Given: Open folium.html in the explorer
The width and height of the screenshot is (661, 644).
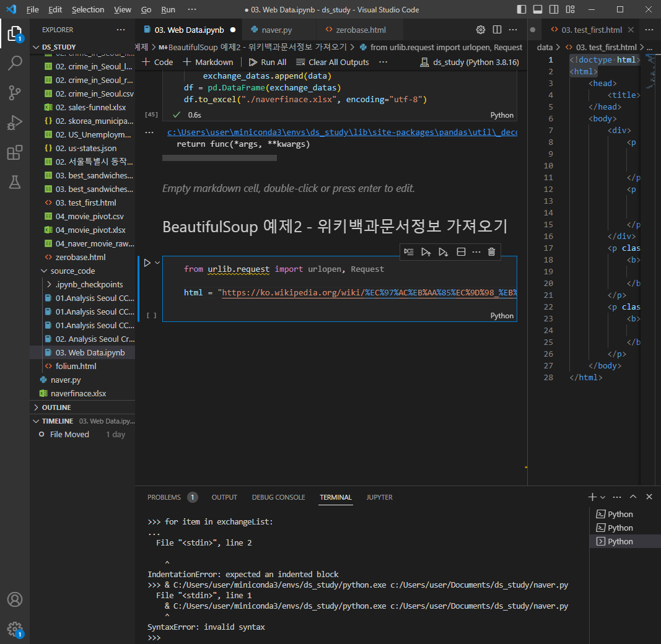Looking at the screenshot, I should 76,366.
